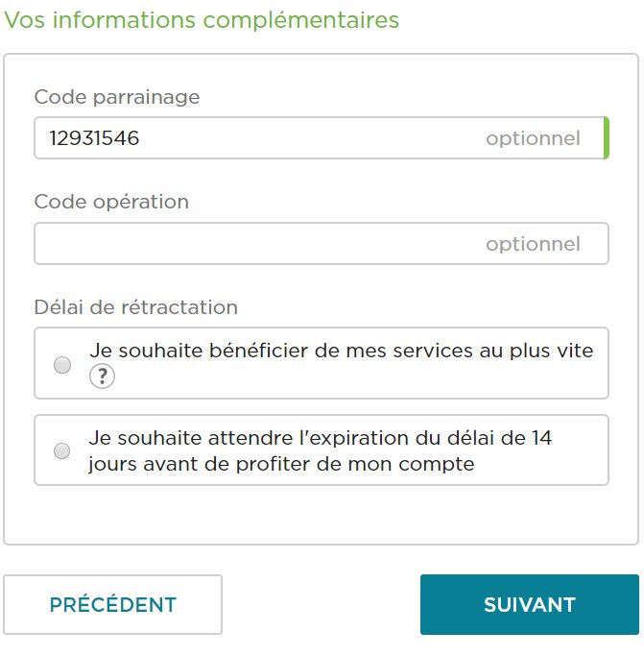Select the "bénéficier de mes services au plus vite" radio button

pyautogui.click(x=62, y=365)
